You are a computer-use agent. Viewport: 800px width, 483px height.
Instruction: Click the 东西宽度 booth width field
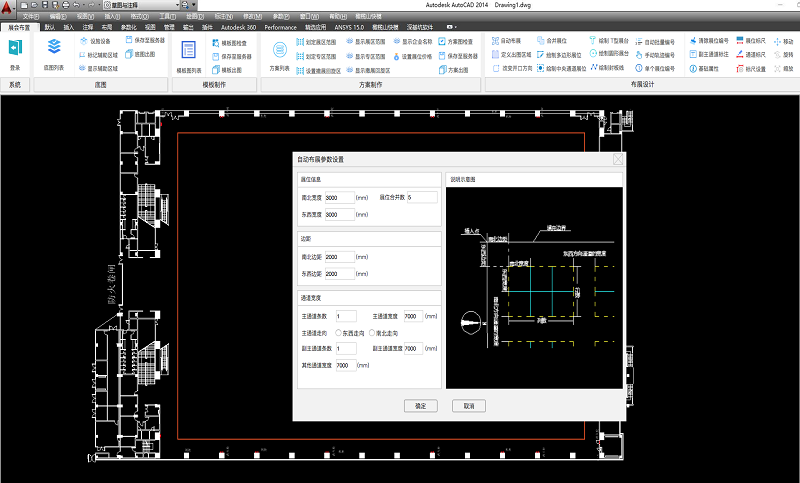pos(339,215)
